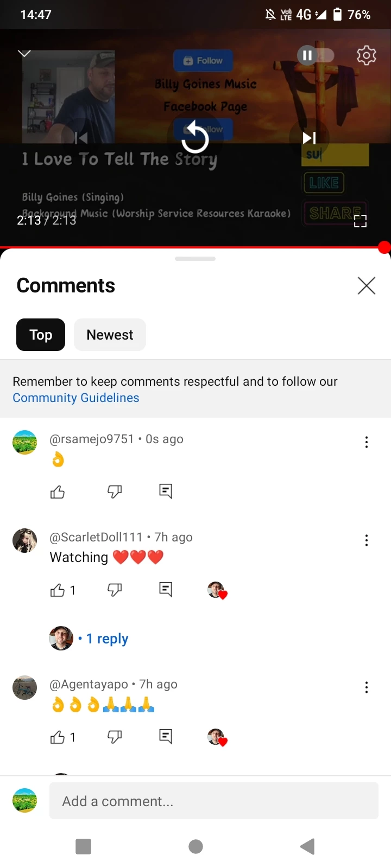391x868 pixels.
Task: Open options menu for @Agentayapo comment
Action: 367,687
